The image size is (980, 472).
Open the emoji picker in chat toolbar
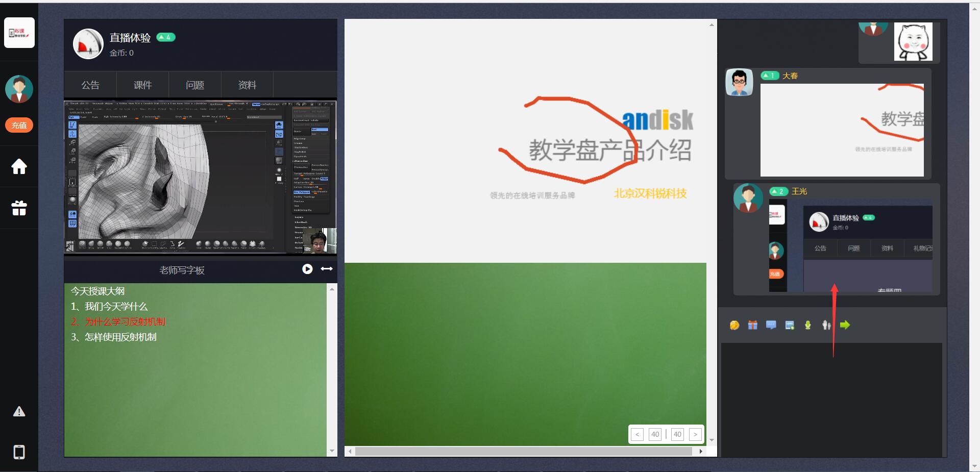(734, 325)
